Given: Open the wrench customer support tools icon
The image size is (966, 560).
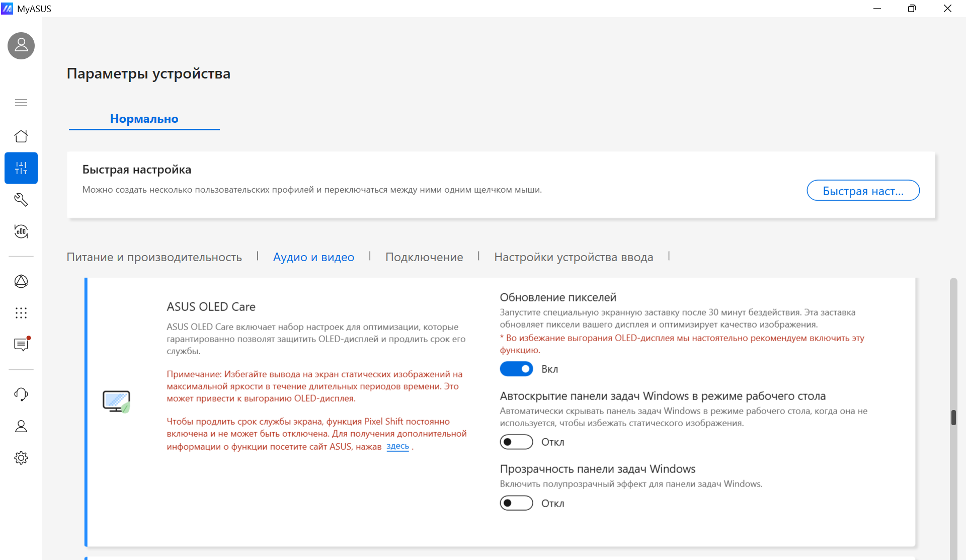Looking at the screenshot, I should pos(21,200).
